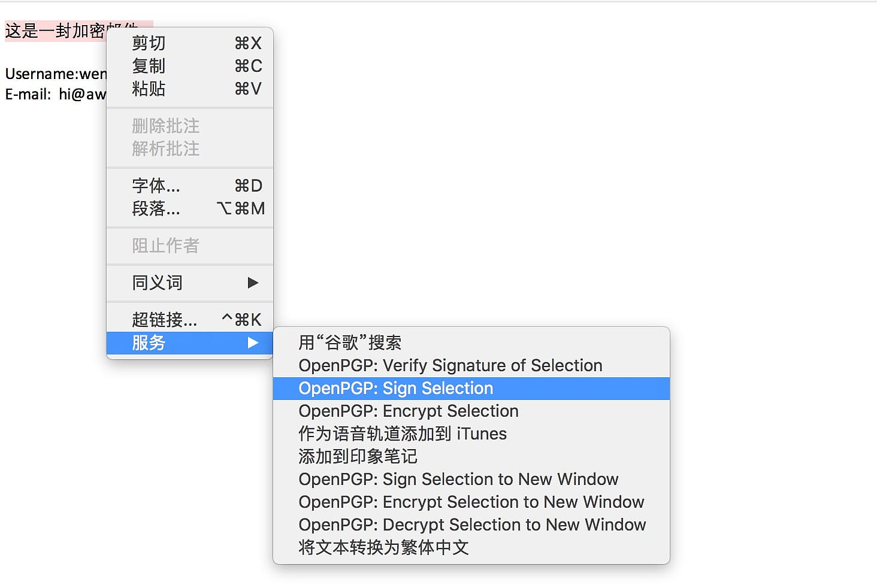Select OpenPGP: Sign Selection to New Window
877x588 pixels.
[471, 479]
